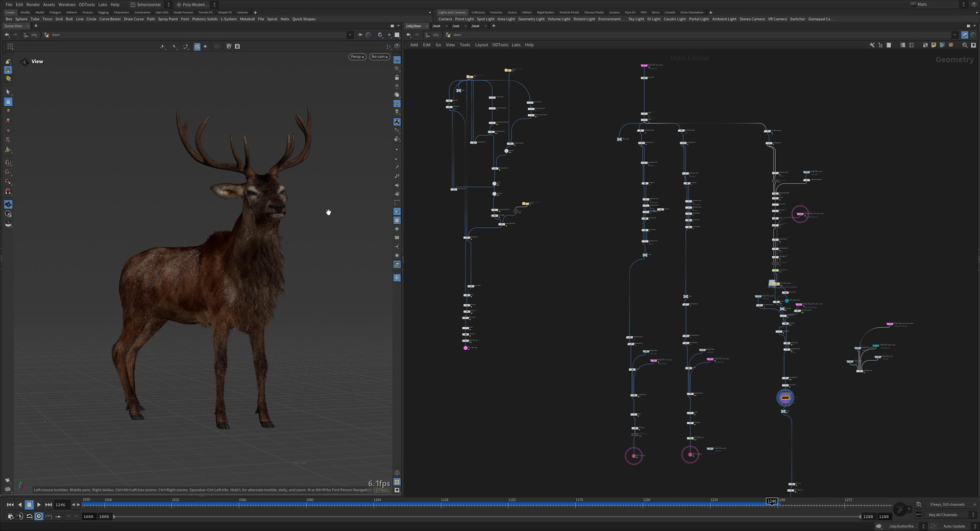Toggle real-time playback clock icon

(39, 516)
